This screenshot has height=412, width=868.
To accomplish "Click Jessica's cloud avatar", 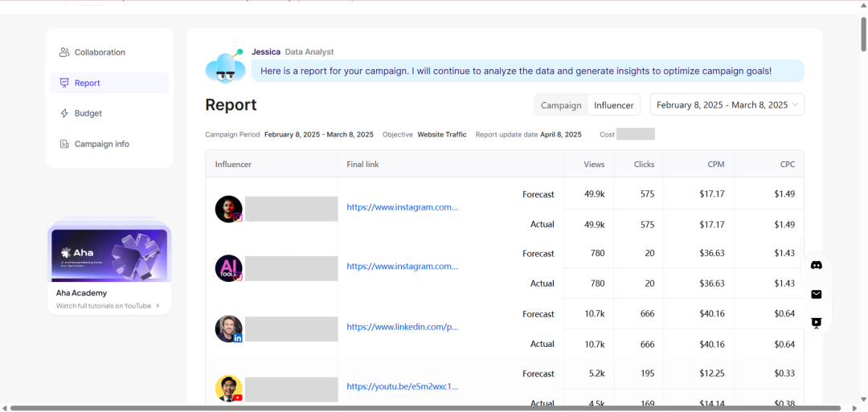I will 224,66.
